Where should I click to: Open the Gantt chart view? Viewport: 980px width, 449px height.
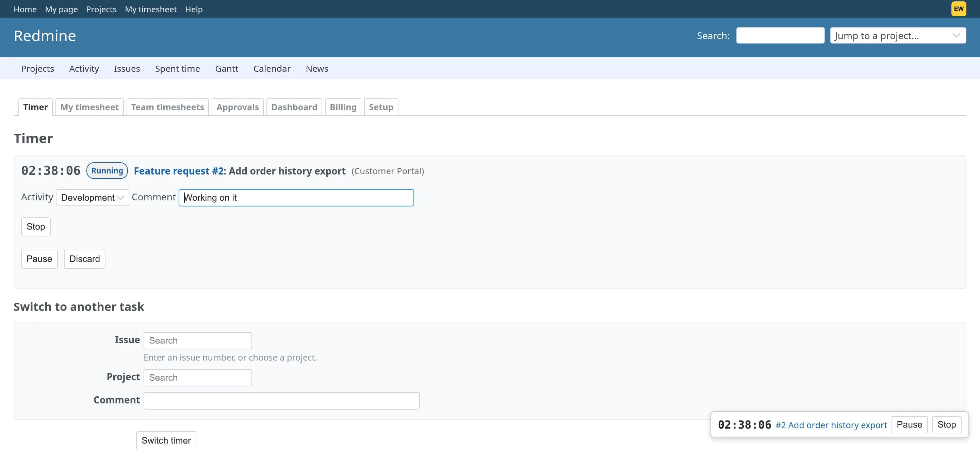pos(227,68)
